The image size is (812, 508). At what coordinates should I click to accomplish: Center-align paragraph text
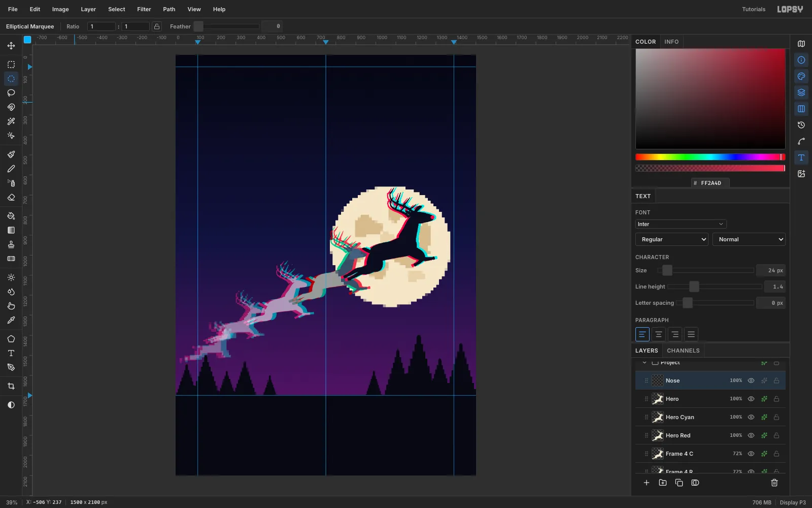coord(658,334)
